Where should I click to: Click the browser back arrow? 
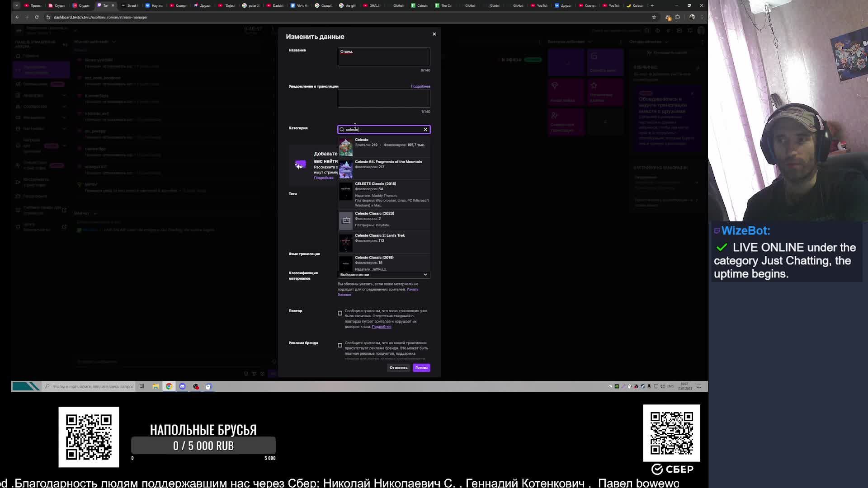click(17, 17)
